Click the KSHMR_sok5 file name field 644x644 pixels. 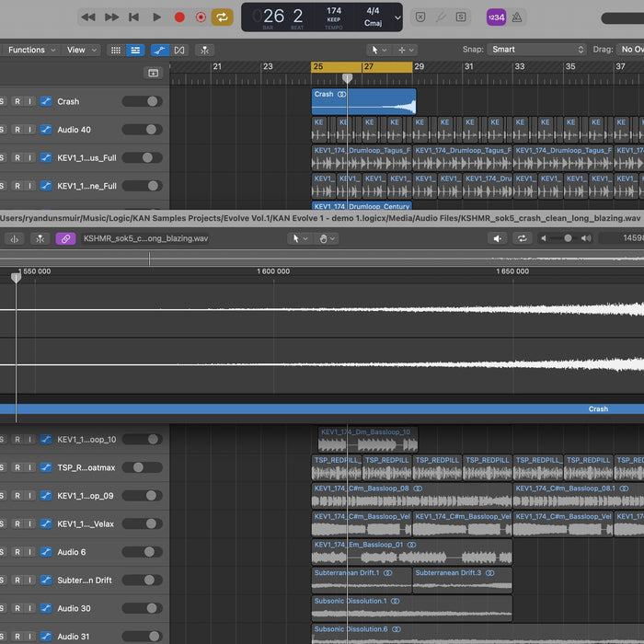[x=145, y=238]
